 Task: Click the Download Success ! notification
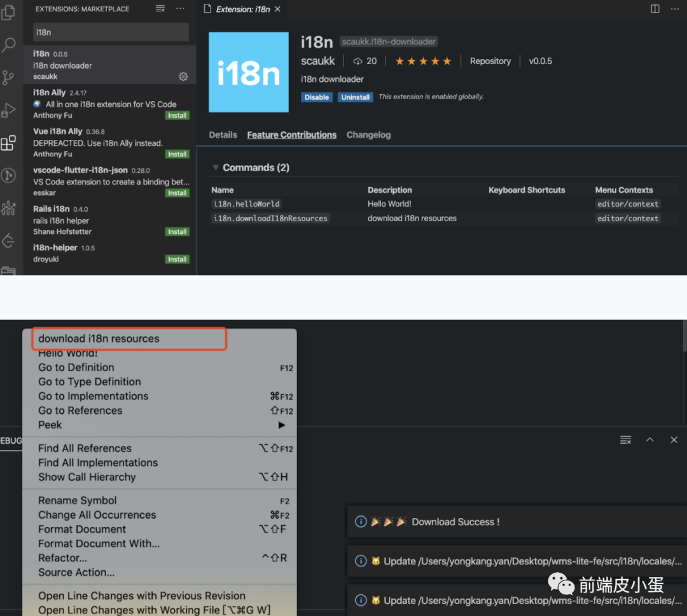coord(517,522)
